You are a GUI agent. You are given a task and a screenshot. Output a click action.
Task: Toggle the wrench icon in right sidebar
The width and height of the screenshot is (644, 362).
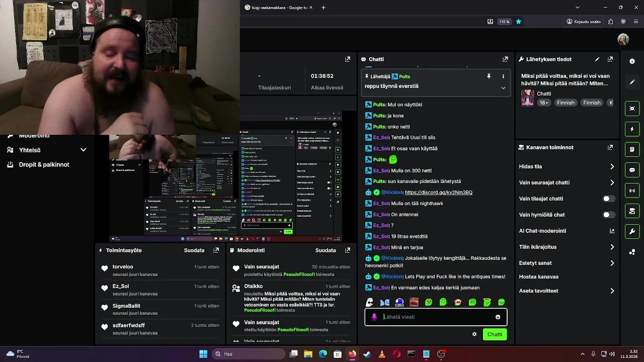[x=632, y=232]
